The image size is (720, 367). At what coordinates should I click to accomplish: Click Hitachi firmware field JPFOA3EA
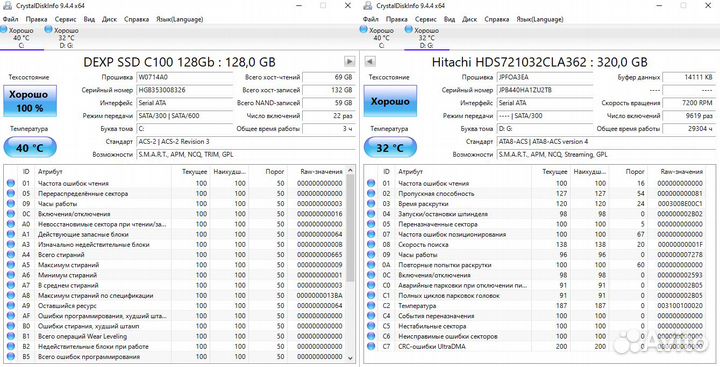(545, 77)
